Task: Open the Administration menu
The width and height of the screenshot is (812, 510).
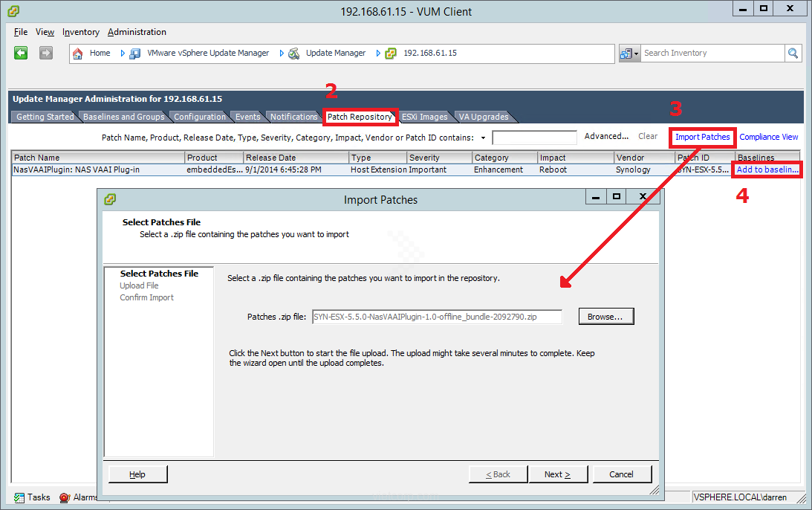Action: click(137, 32)
